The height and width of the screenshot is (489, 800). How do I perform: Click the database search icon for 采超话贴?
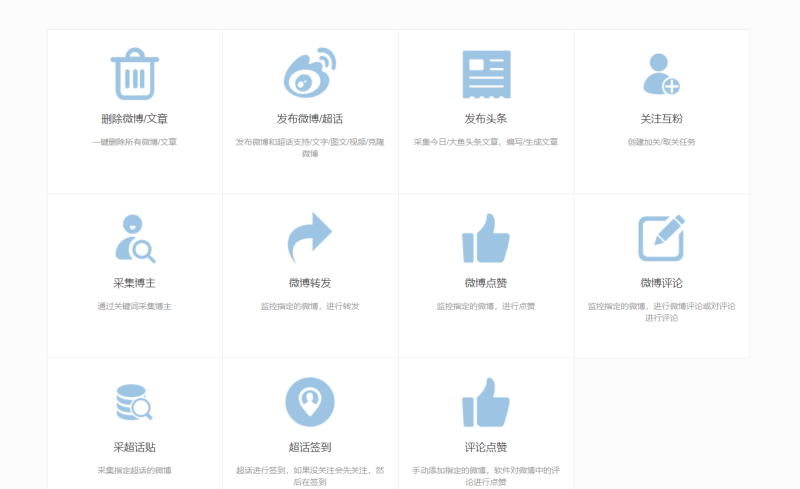click(134, 402)
